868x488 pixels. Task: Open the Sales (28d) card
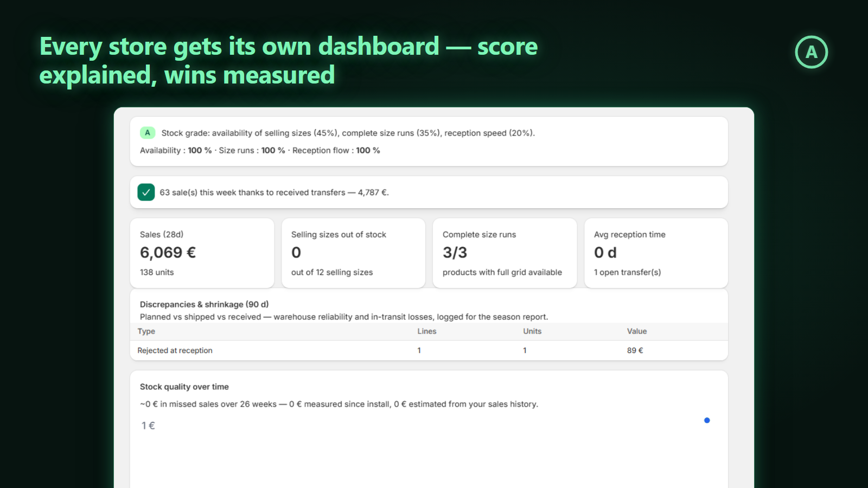coord(202,253)
